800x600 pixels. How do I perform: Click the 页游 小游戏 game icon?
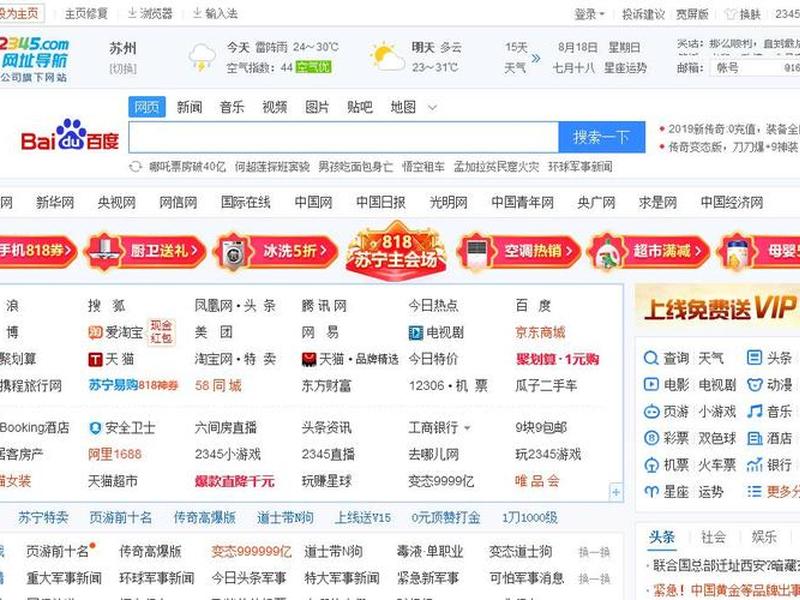click(x=651, y=411)
